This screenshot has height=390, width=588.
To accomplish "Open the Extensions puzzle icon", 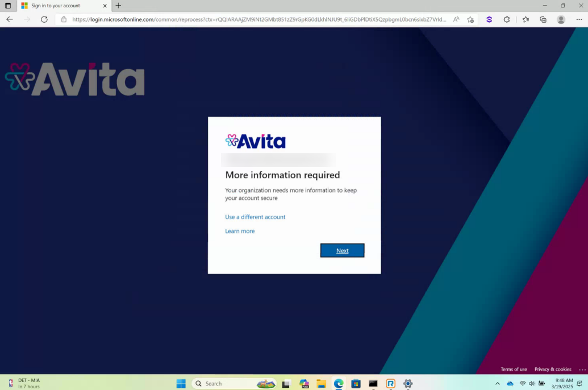I will 507,19.
